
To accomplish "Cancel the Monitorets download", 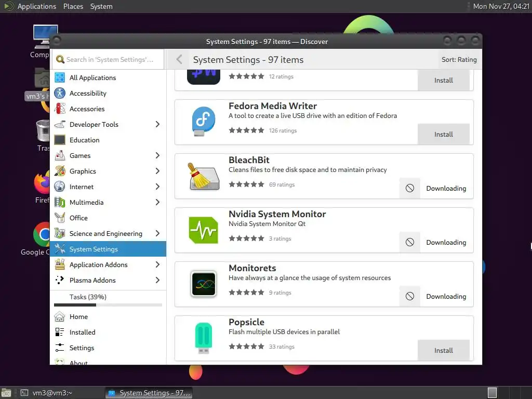I will click(x=410, y=296).
